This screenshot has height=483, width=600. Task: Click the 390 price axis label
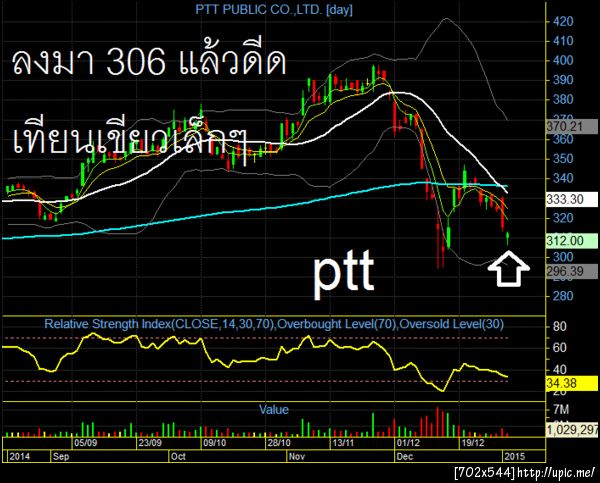point(563,80)
